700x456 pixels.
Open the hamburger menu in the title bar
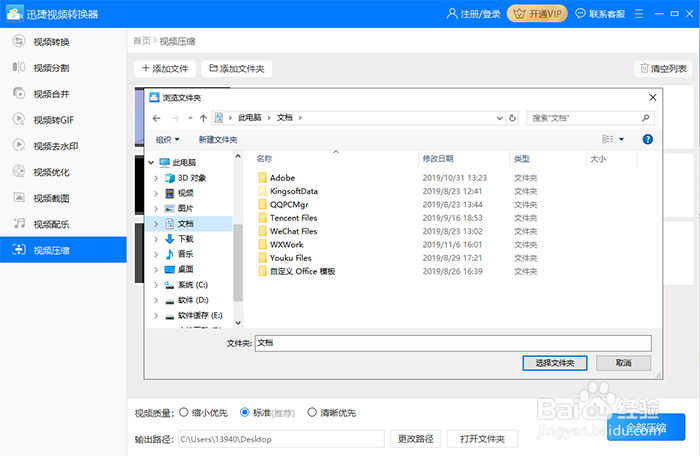click(639, 14)
